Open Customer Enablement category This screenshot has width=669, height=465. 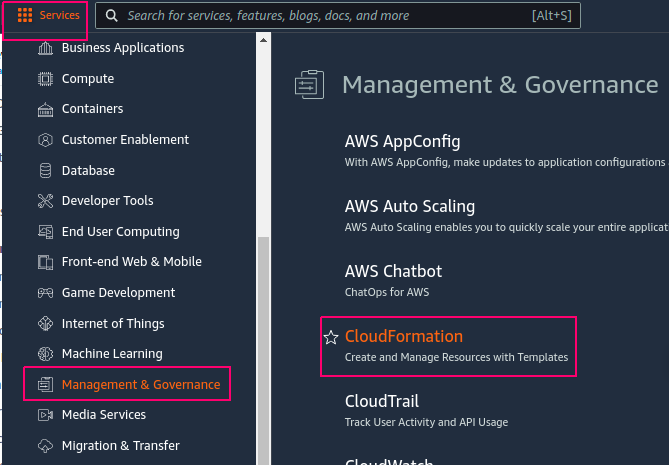(x=125, y=140)
